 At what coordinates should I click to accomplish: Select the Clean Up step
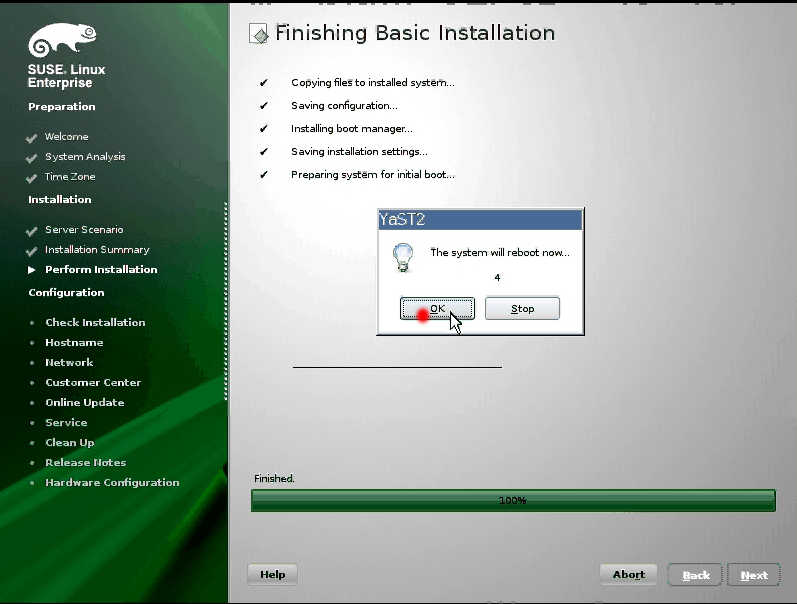tap(70, 442)
